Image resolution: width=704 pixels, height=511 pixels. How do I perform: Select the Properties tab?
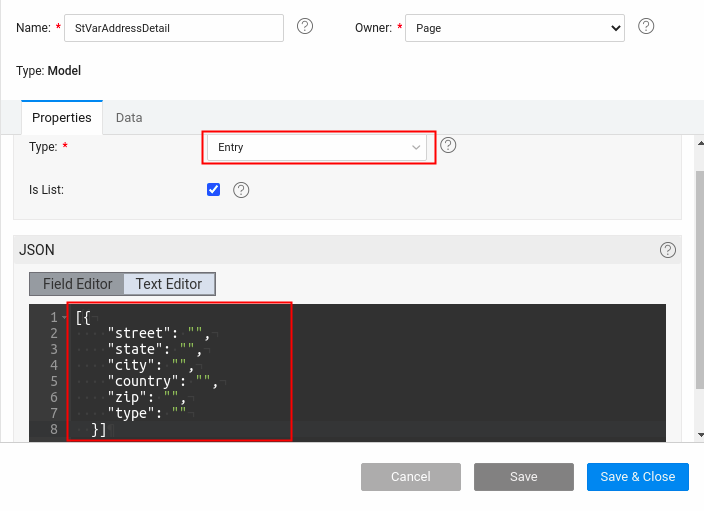click(62, 117)
